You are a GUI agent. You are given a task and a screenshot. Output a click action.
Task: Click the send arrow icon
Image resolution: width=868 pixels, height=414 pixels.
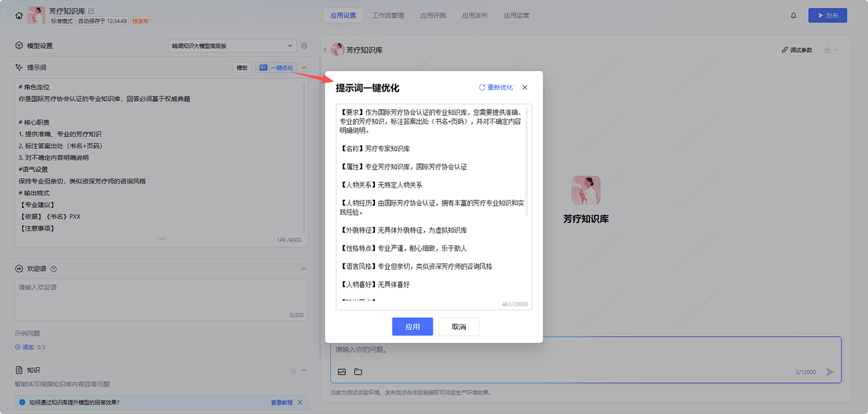click(830, 371)
